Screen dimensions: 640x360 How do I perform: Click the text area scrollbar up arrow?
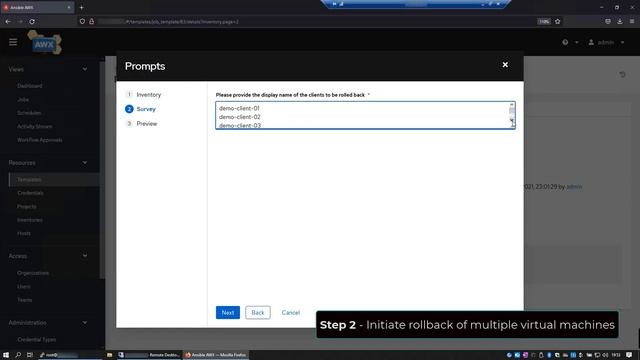click(512, 104)
